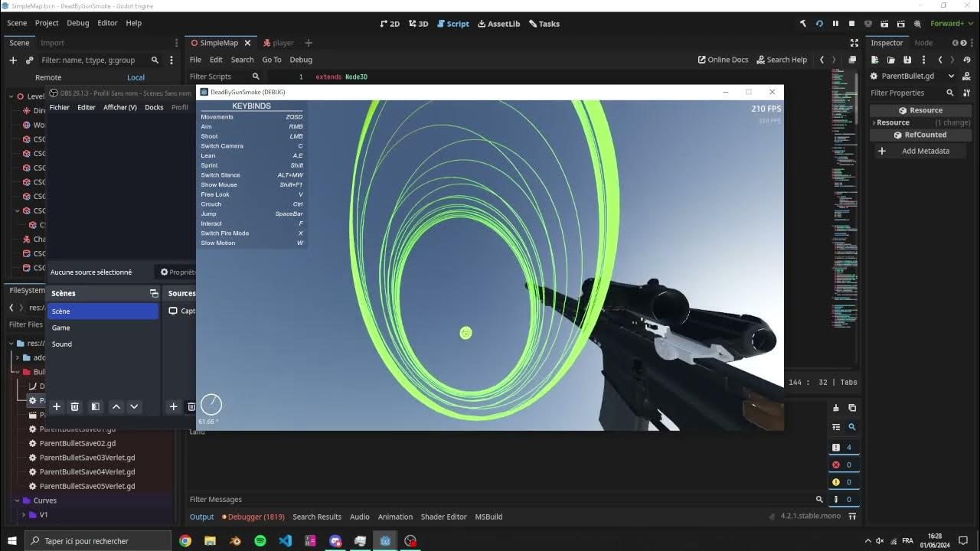This screenshot has height=551, width=980.
Task: Add a new node in Scene dock
Action: click(x=13, y=60)
